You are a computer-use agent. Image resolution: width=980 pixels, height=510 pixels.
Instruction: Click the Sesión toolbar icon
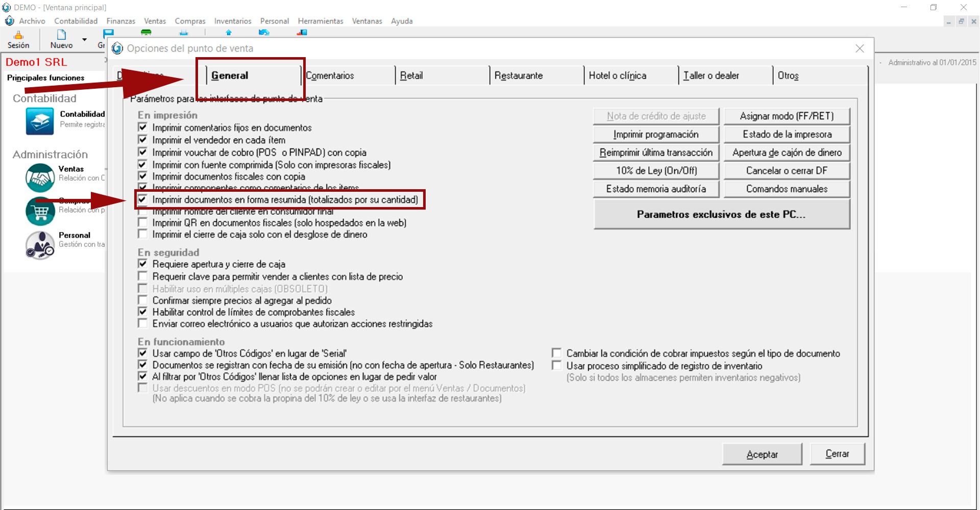point(18,36)
